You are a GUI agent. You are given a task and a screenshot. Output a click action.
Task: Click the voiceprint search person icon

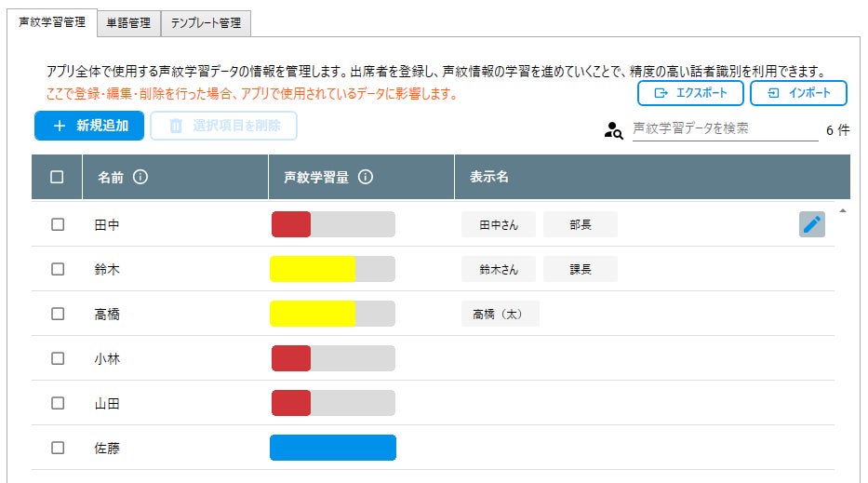point(613,130)
